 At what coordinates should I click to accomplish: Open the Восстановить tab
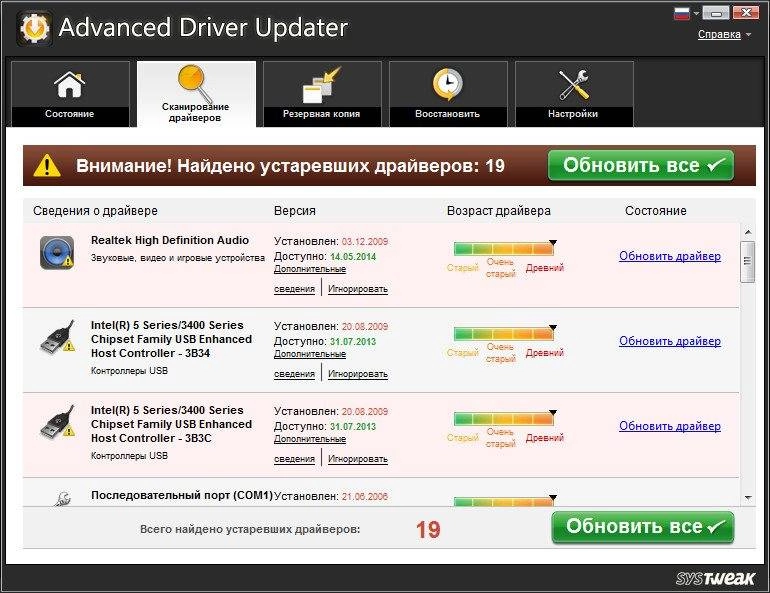(x=448, y=94)
